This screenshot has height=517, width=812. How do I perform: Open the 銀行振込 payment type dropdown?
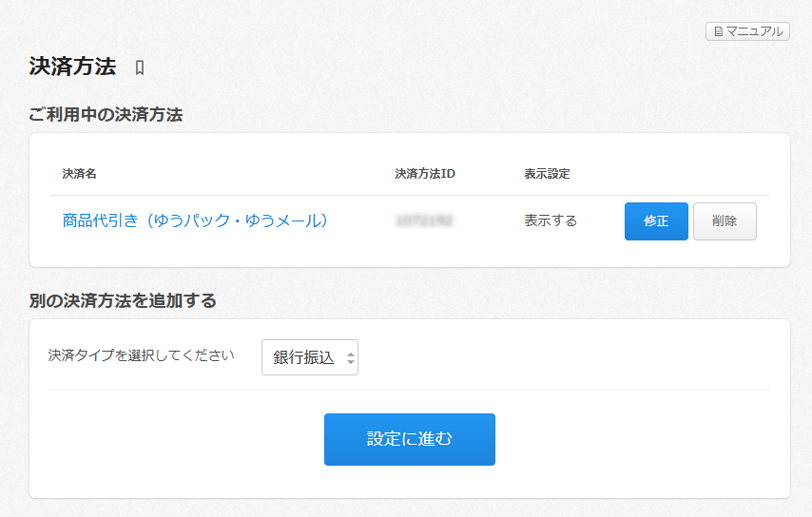point(309,357)
